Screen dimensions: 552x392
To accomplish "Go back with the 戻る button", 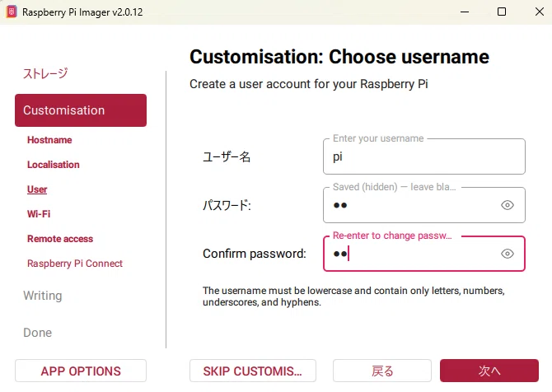I will (382, 371).
